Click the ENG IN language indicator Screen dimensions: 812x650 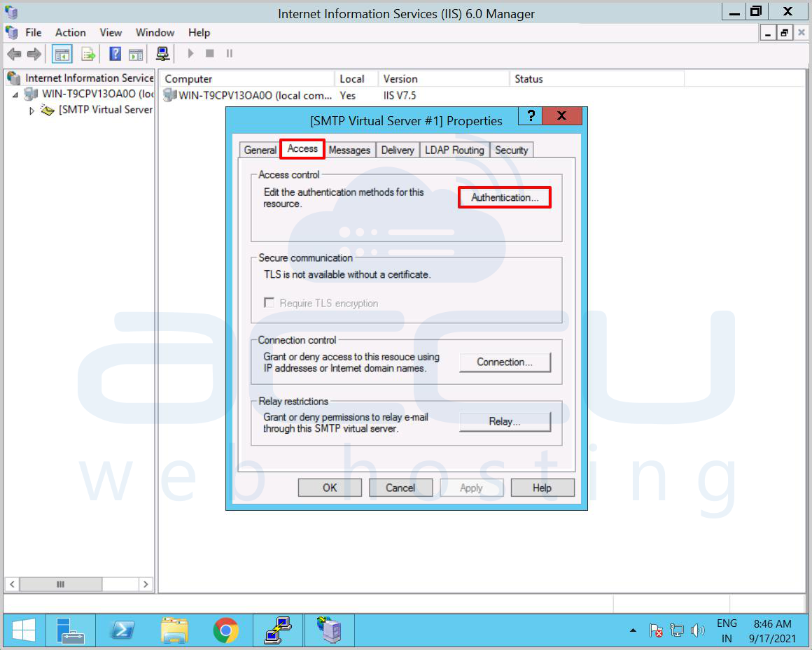pos(727,631)
